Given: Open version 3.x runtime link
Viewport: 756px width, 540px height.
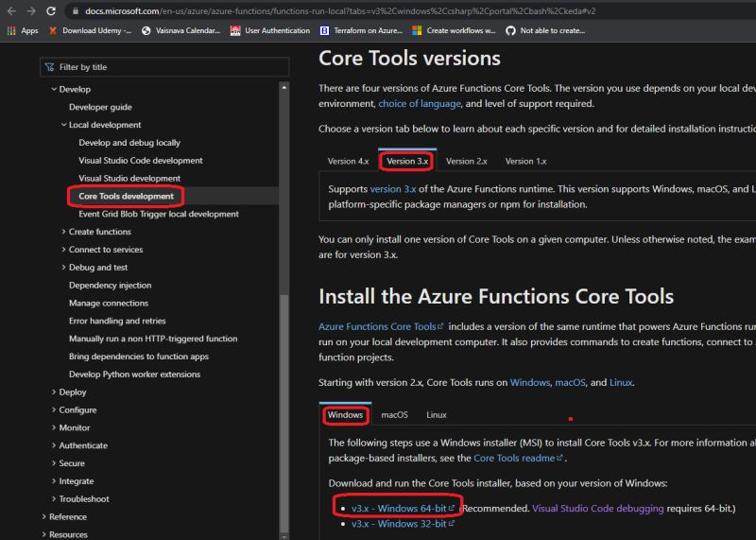Looking at the screenshot, I should 393,189.
